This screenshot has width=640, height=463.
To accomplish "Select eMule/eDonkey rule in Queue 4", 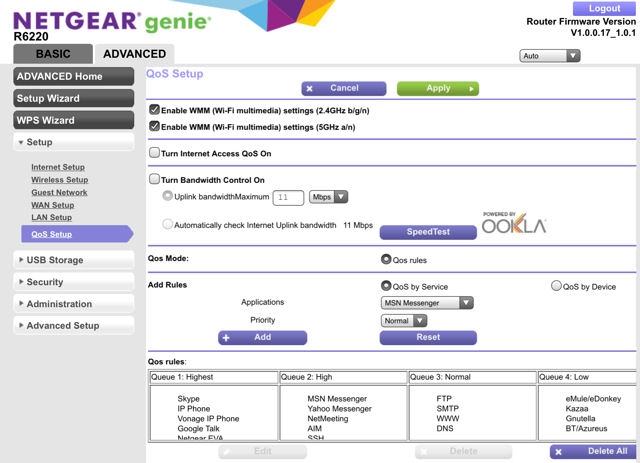I will (593, 398).
